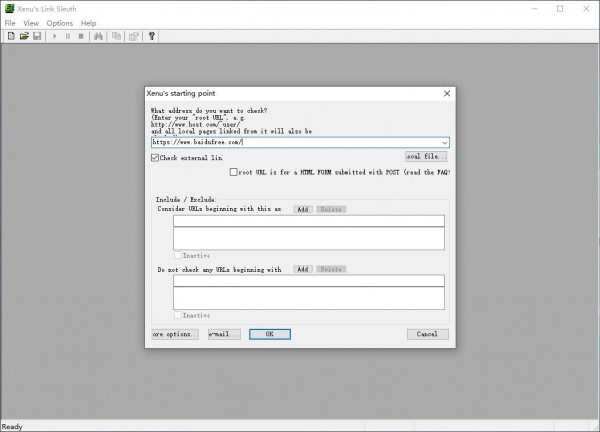This screenshot has width=600, height=432.
Task: Click Delete next to Do not check URLs
Action: click(331, 269)
